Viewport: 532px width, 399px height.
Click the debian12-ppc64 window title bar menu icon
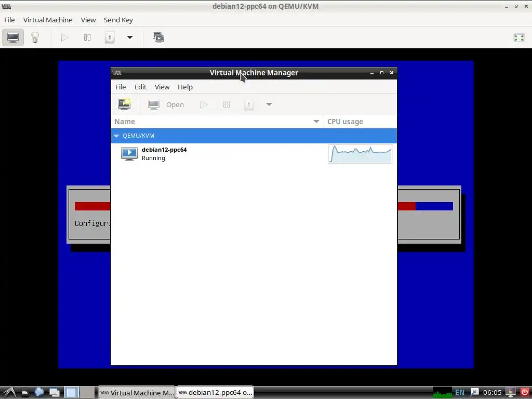[x=6, y=6]
